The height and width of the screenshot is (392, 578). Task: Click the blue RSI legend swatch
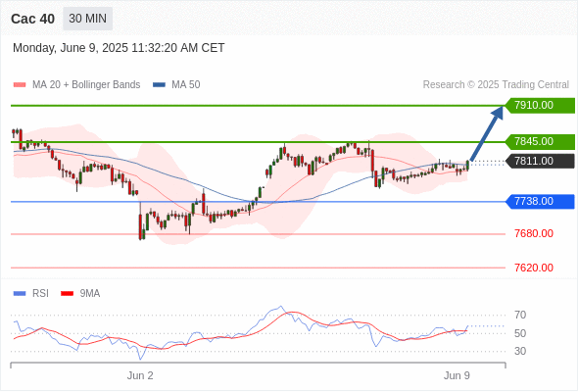point(20,294)
